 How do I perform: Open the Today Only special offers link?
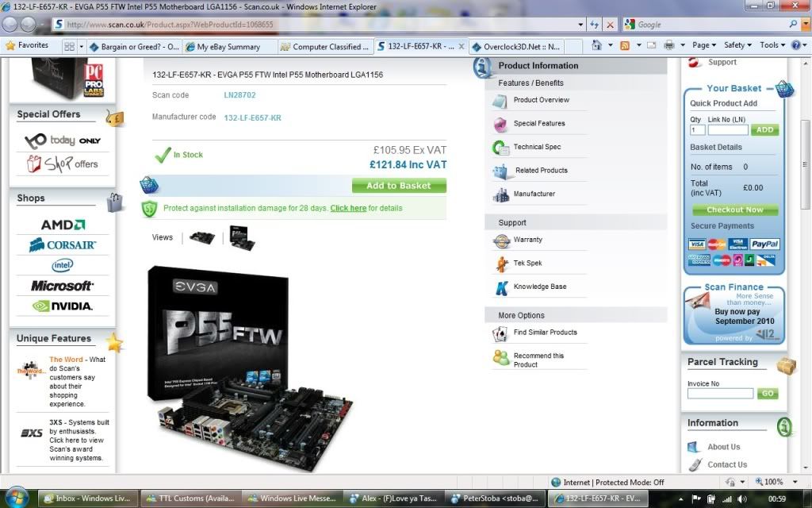point(63,140)
